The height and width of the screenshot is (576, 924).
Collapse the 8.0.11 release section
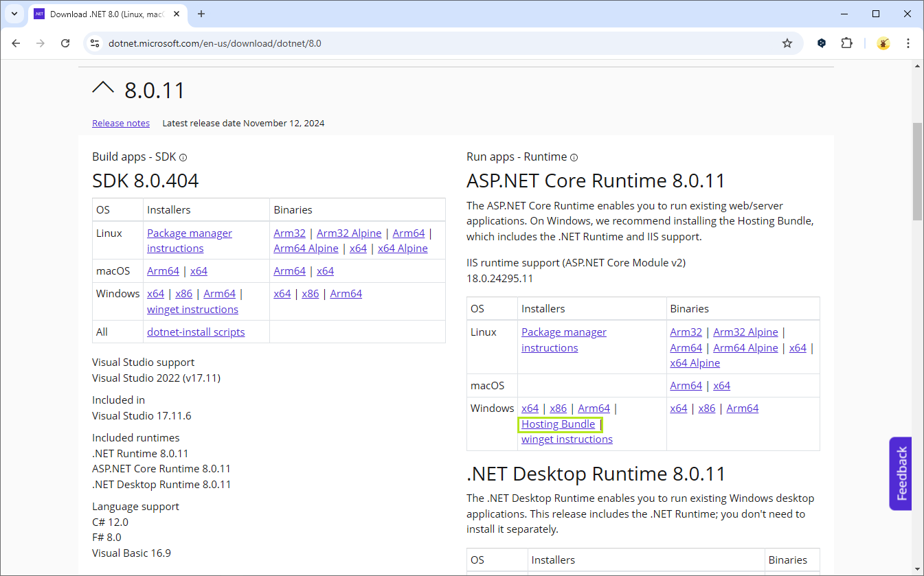[x=103, y=89]
